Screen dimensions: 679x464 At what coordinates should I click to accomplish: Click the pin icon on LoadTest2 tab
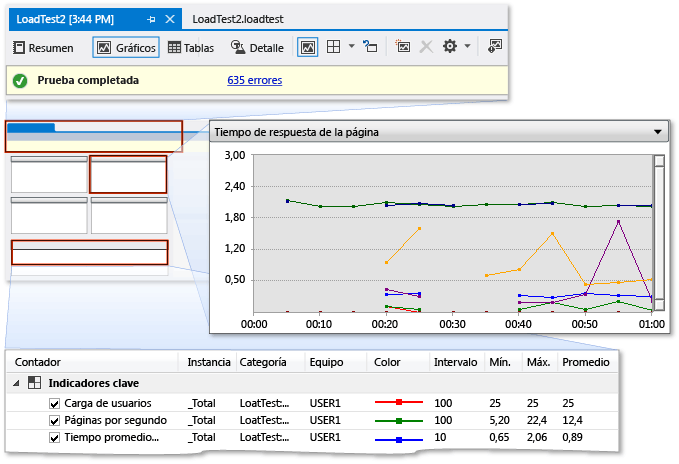tap(152, 19)
